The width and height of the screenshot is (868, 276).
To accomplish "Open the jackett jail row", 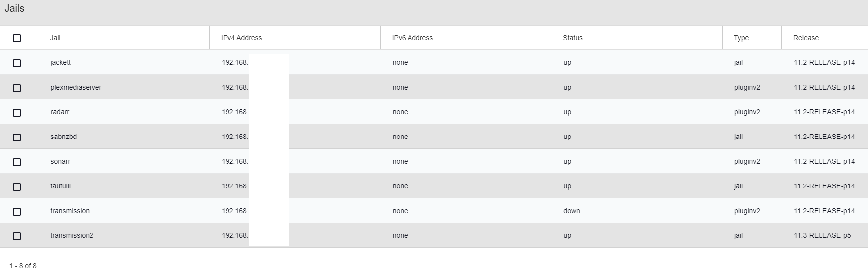I will [60, 62].
